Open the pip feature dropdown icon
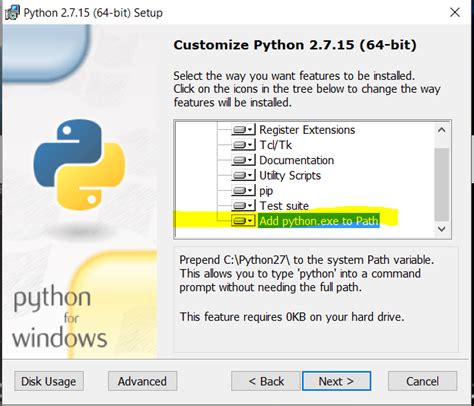Screen dimensions: 474x406 tap(244, 190)
